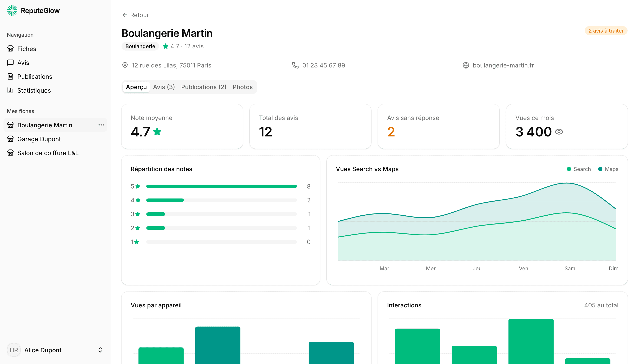Switch to the Aperçu tab
The image size is (638, 364).
coord(136,87)
